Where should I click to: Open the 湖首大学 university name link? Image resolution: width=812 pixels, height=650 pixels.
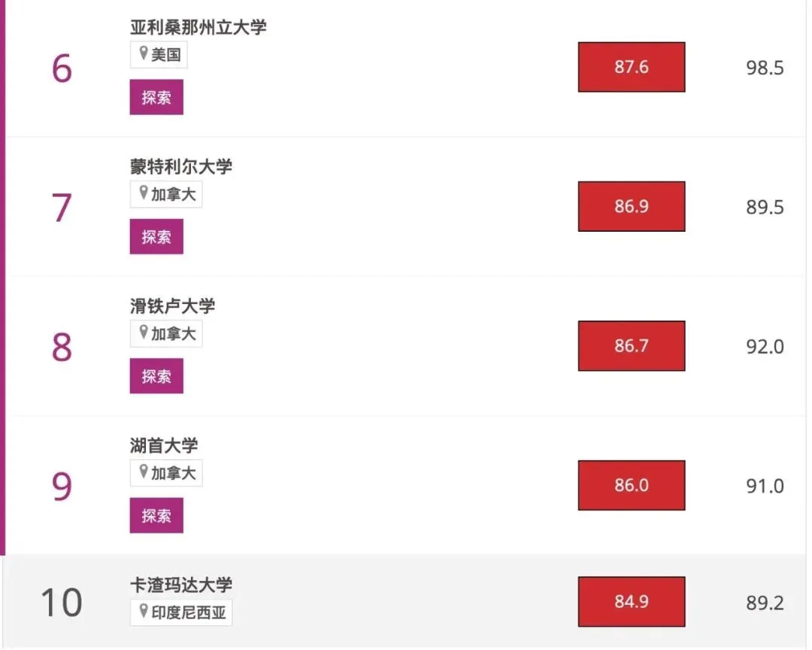tap(164, 445)
